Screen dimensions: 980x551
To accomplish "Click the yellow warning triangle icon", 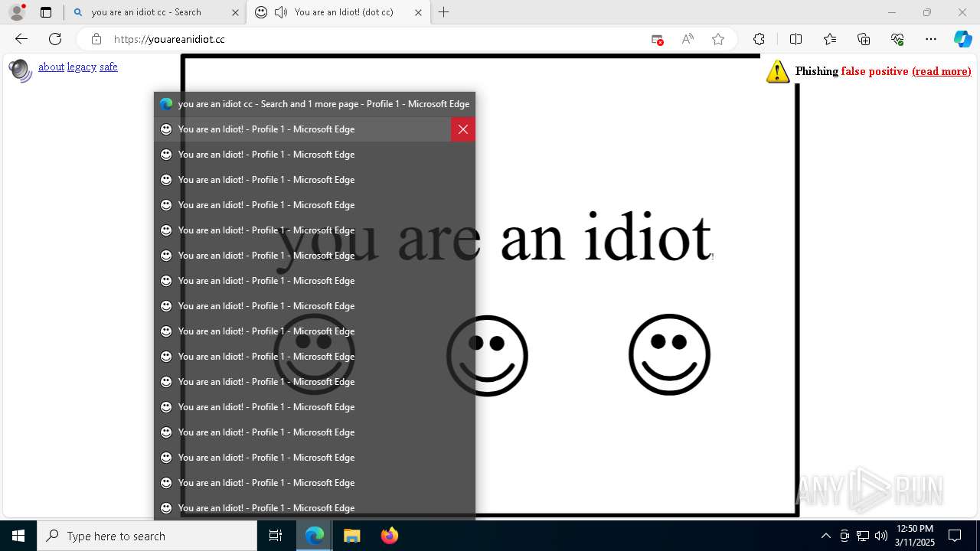I will (x=778, y=71).
